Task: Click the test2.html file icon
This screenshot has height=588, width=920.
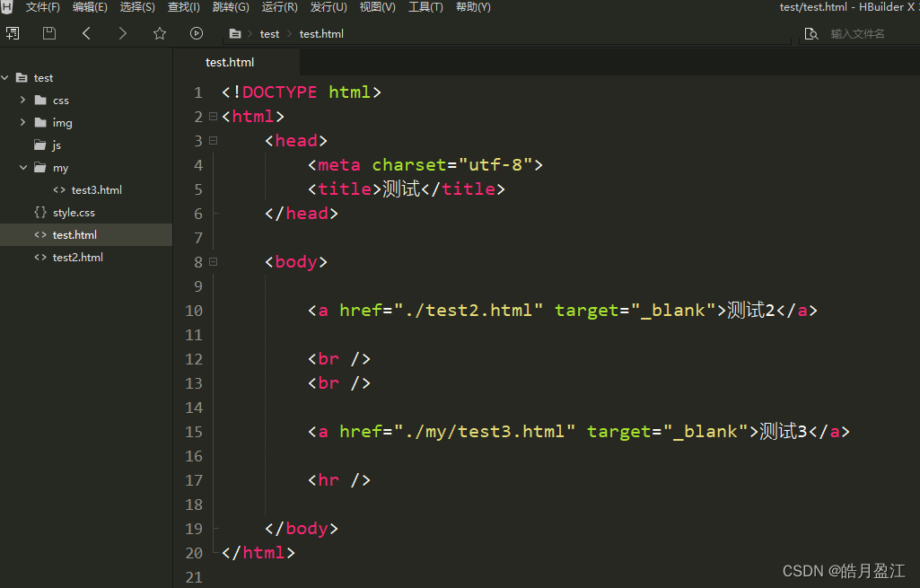Action: 40,257
